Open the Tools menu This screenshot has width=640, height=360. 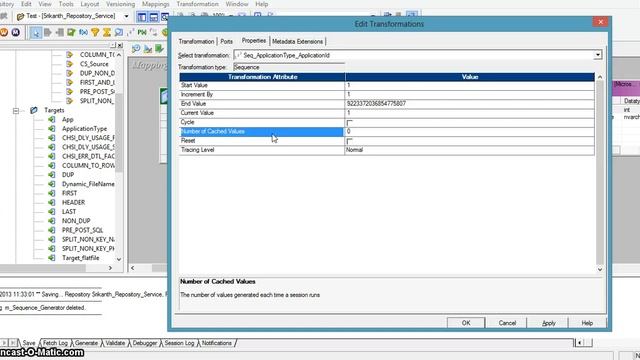pyautogui.click(x=66, y=4)
